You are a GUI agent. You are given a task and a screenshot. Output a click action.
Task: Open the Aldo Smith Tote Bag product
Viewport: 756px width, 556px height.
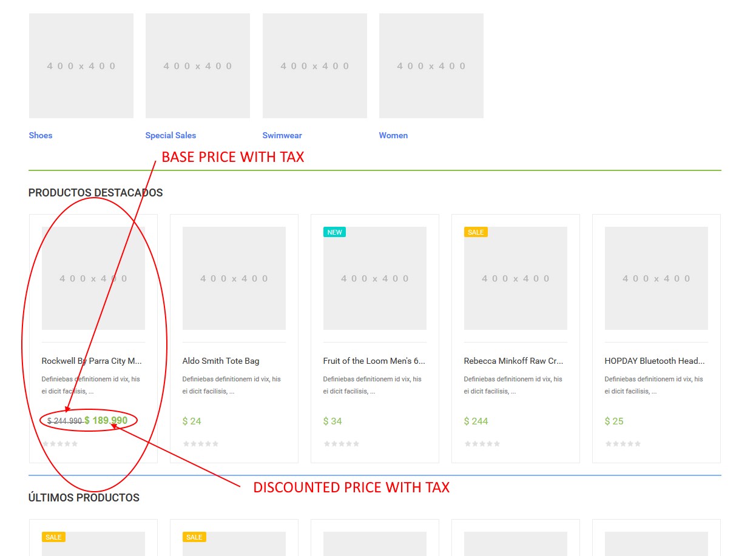[x=221, y=360]
